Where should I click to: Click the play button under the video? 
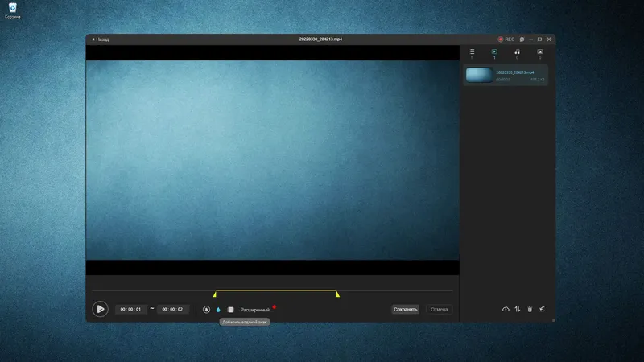coord(100,309)
